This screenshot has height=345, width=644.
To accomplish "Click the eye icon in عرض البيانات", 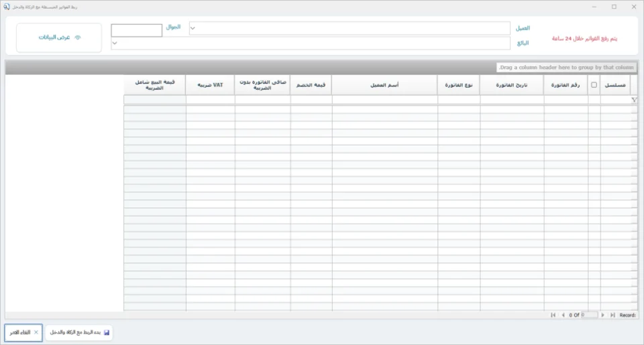I will point(78,38).
